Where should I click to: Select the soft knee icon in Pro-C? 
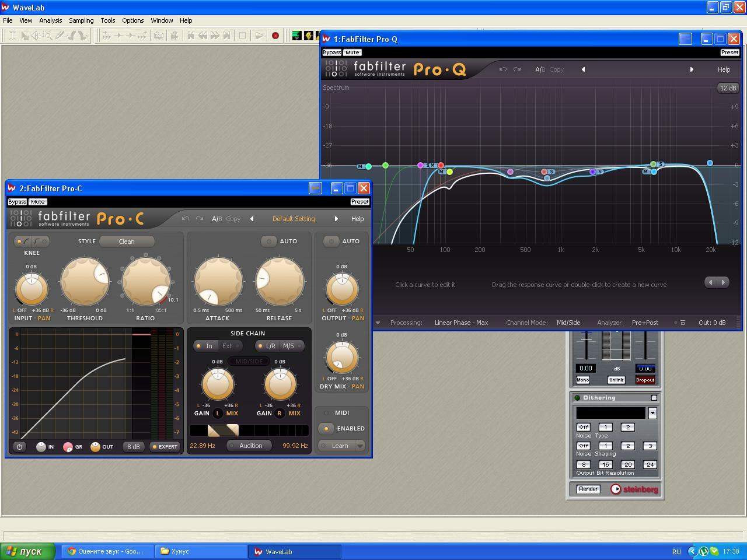pos(27,242)
